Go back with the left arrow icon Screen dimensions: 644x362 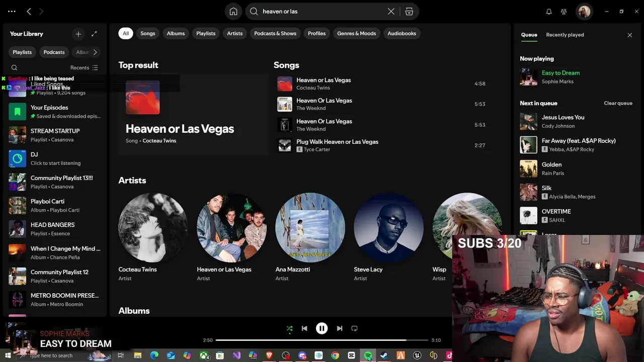(29, 11)
